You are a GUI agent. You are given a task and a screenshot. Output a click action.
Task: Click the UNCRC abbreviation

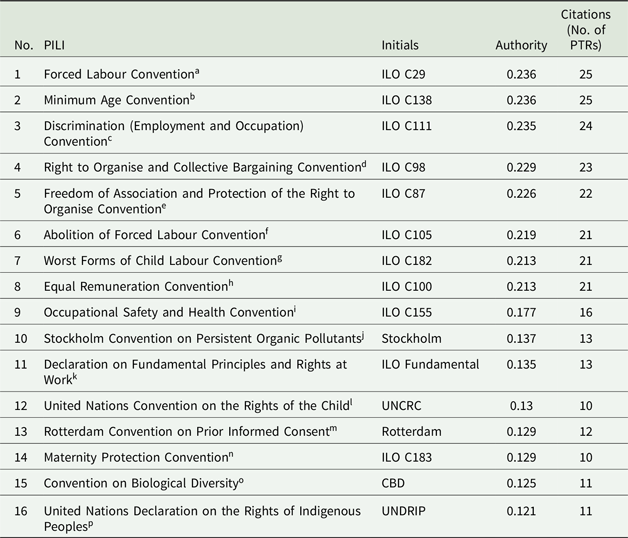point(401,406)
